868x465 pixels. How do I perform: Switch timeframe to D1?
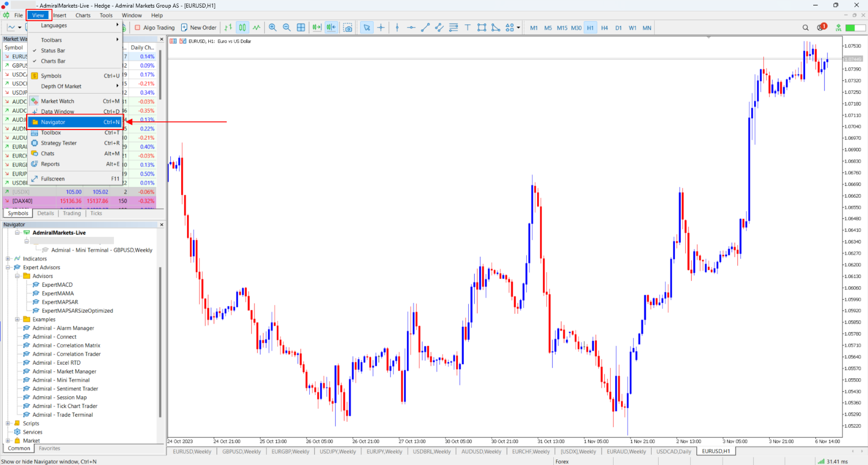(618, 28)
